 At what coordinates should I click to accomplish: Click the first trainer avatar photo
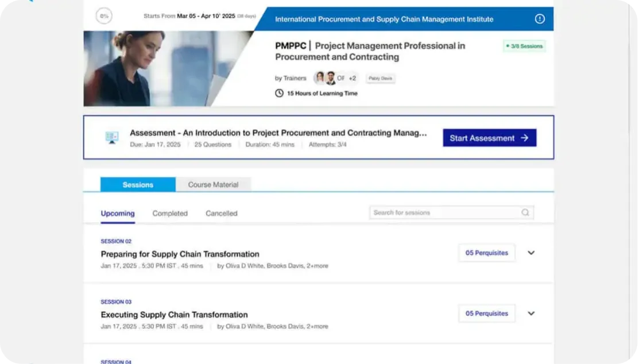tap(320, 78)
